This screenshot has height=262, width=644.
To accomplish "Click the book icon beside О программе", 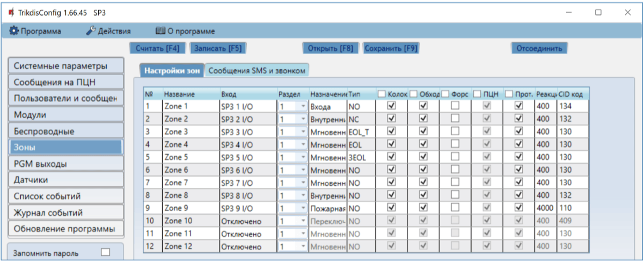I will pos(160,31).
